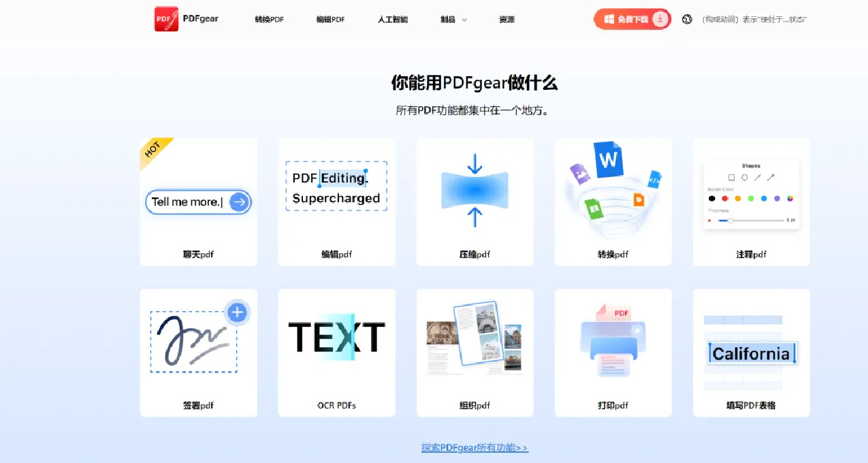Open the 转换pdf label link
Viewport: 868px width, 463px height.
point(613,255)
